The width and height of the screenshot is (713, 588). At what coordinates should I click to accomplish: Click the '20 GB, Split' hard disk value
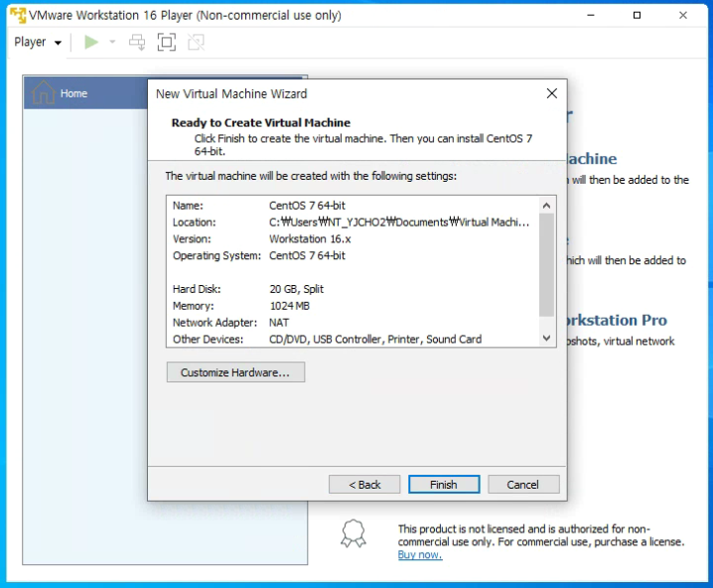297,289
